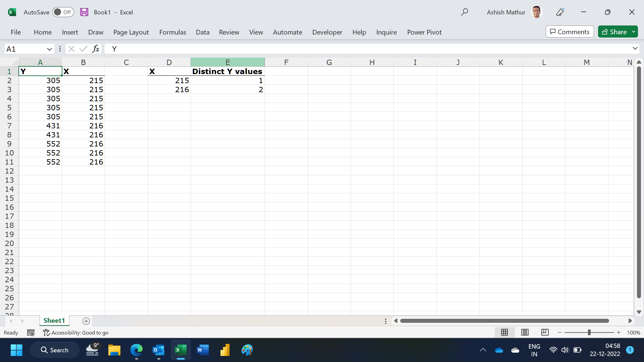Click the macro recording status icon

pyautogui.click(x=31, y=333)
